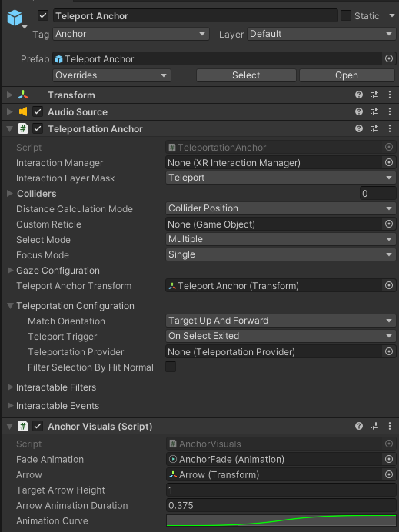Expand Interactable Events section
This screenshot has height=532, width=399.
[10, 405]
